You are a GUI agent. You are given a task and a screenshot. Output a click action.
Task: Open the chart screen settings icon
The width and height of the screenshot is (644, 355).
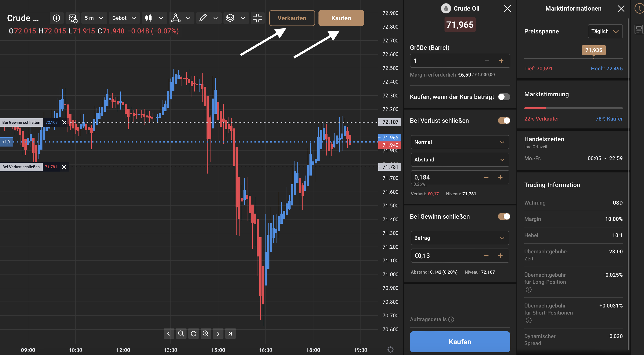tap(73, 18)
